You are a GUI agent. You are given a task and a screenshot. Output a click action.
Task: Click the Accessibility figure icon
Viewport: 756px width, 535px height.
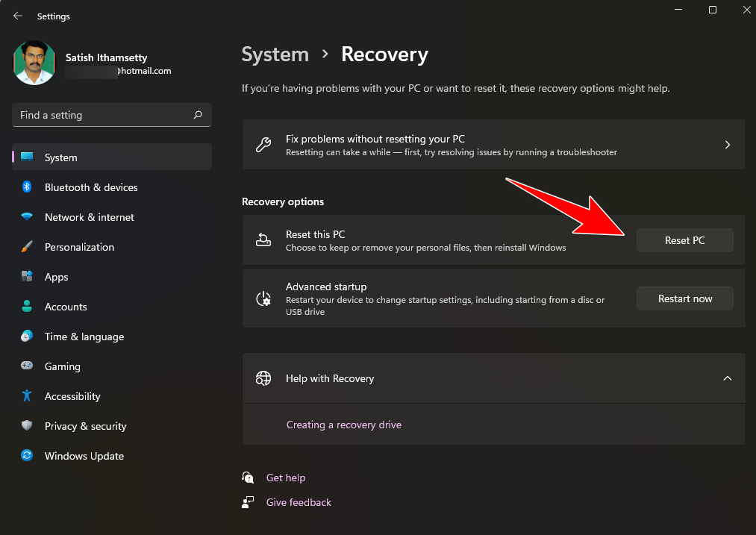(x=27, y=395)
